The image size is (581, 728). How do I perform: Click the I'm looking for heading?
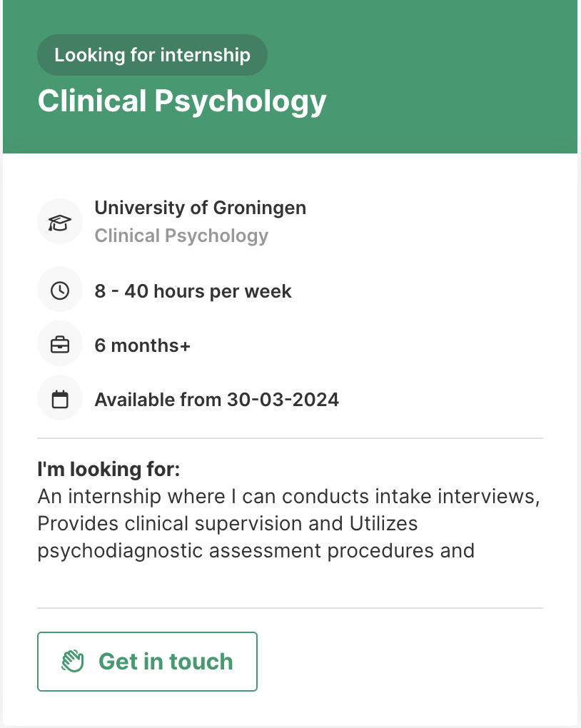tap(108, 470)
